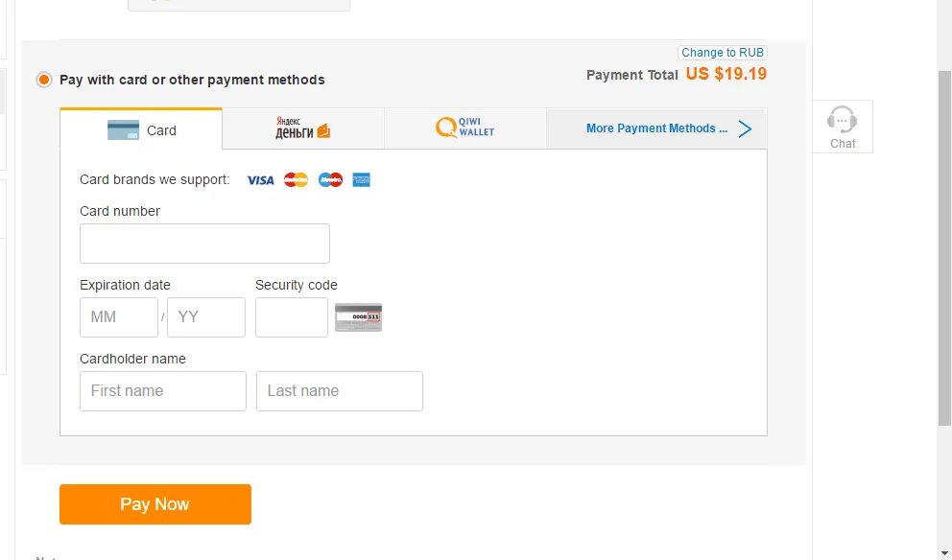Select the Card payment tab
Image resolution: width=952 pixels, height=560 pixels.
[142, 129]
